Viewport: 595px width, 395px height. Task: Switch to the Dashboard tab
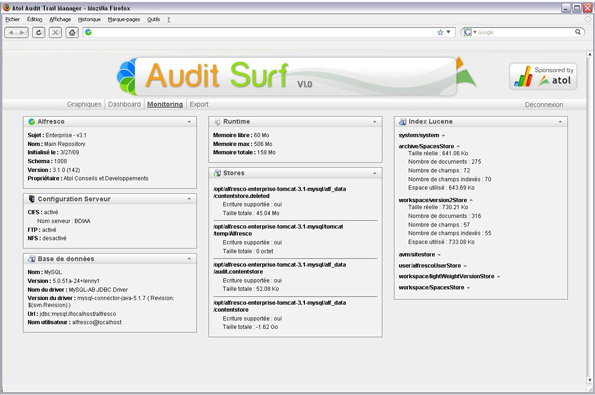coord(124,104)
